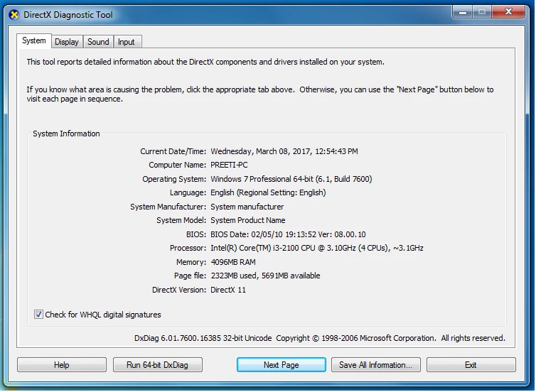Click the DirectX icon in the title bar
The width and height of the screenshot is (536, 392).
point(14,15)
